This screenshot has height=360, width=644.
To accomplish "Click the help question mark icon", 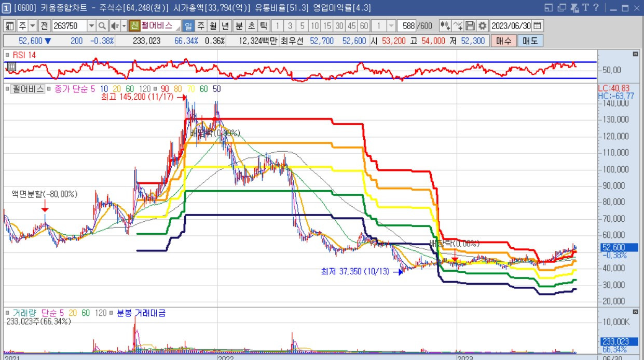I will [x=596, y=8].
